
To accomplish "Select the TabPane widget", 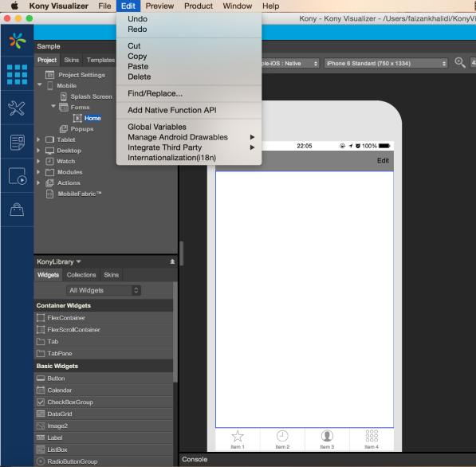I will (104, 353).
